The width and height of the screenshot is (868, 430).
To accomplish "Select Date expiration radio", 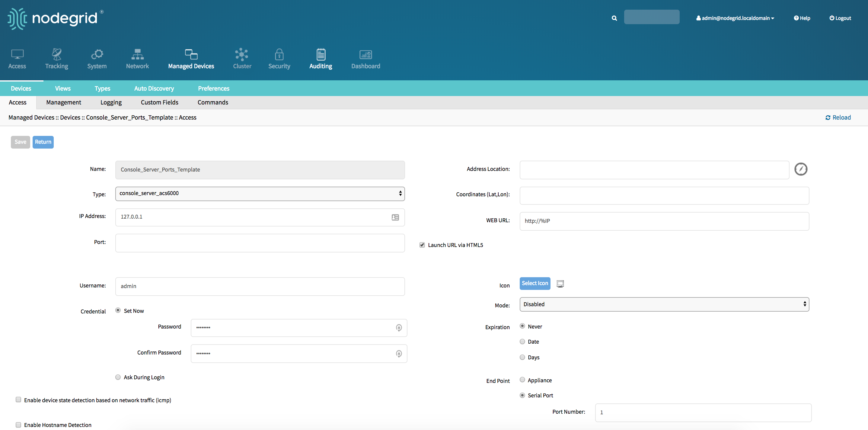I will tap(522, 341).
